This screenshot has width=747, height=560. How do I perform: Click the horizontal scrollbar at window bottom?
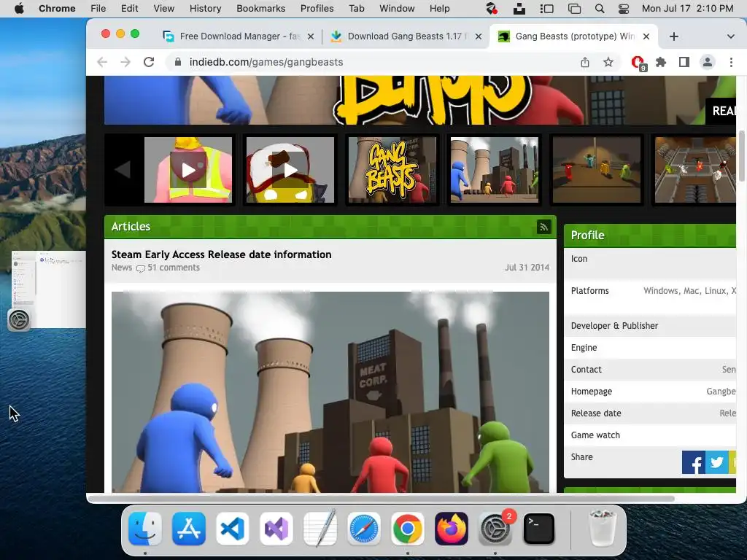point(381,499)
